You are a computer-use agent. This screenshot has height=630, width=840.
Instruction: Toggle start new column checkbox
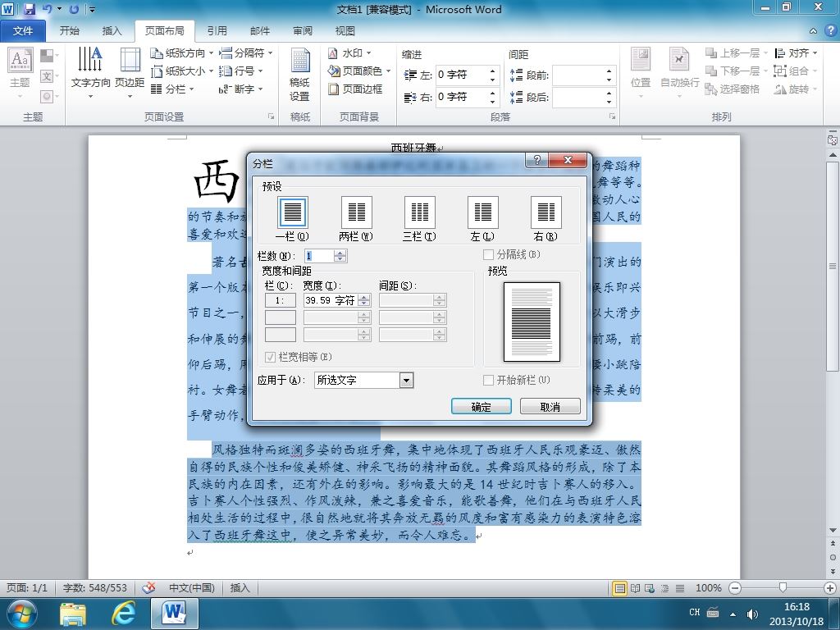pyautogui.click(x=488, y=380)
